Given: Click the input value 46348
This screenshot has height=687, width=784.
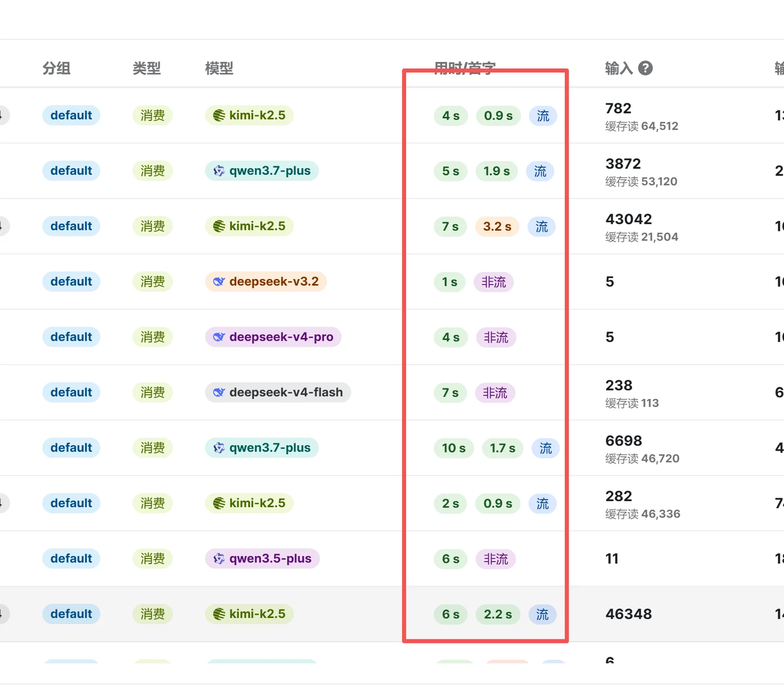Looking at the screenshot, I should click(x=629, y=614).
